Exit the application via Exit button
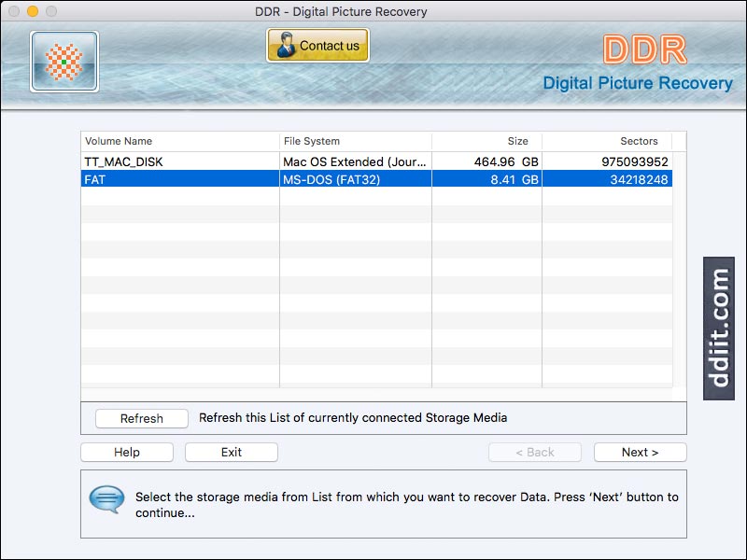The width and height of the screenshot is (747, 560). [231, 452]
